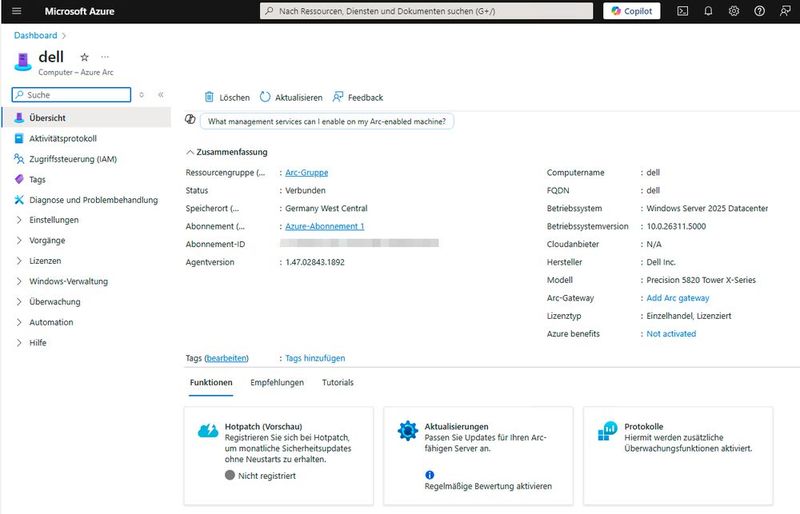Focus the sidebar Suche field
The height and width of the screenshot is (514, 800).
click(x=71, y=94)
